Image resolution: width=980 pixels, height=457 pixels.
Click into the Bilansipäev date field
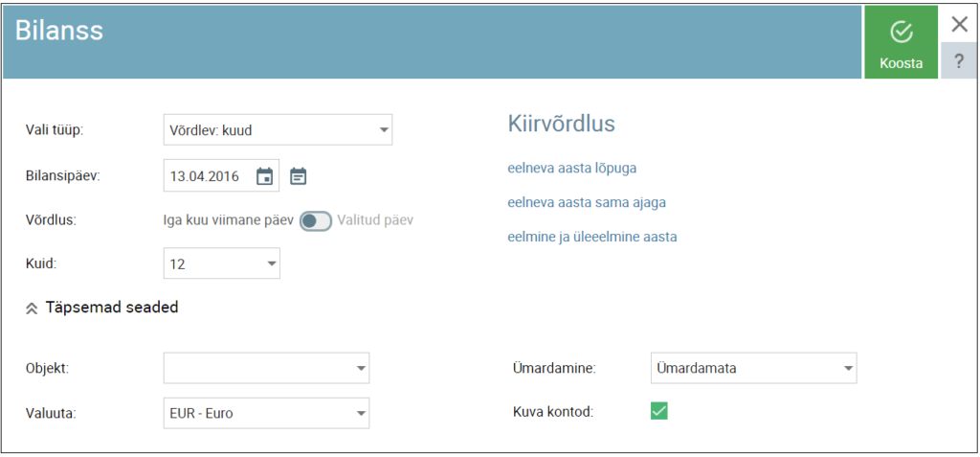(x=208, y=176)
